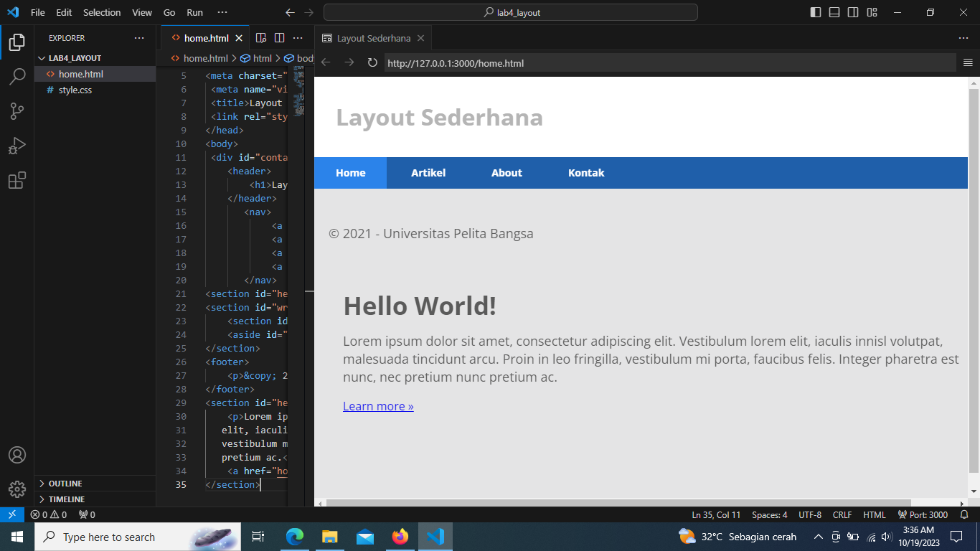980x551 pixels.
Task: Click the Explorer icon in the Activity Bar
Action: [x=17, y=42]
